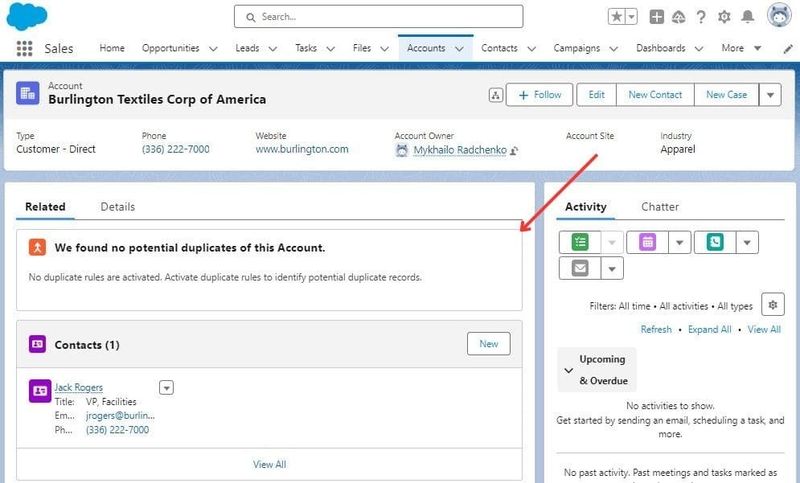Open the App Launcher grid icon
This screenshot has height=483, width=800.
[x=24, y=48]
